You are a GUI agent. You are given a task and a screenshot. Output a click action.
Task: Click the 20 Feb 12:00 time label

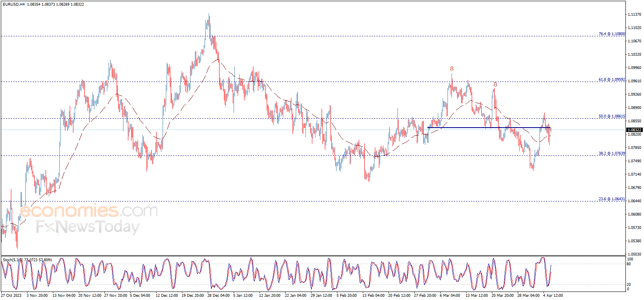coord(399,296)
